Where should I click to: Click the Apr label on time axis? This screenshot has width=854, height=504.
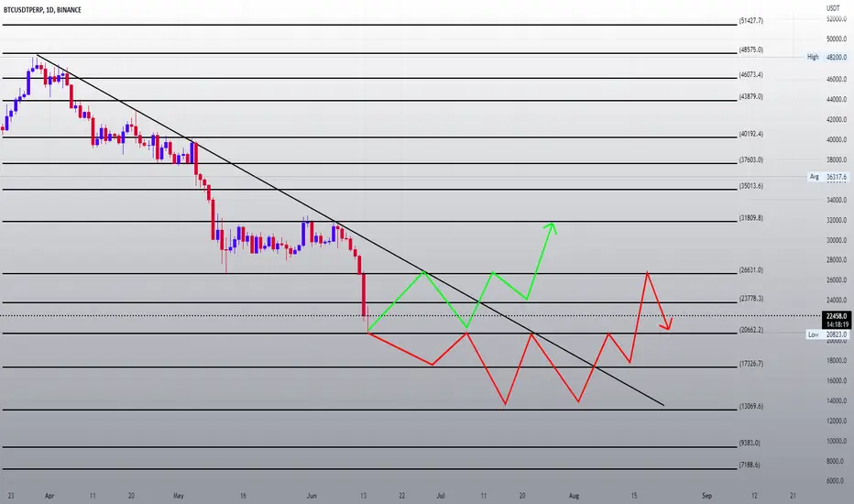(x=49, y=496)
